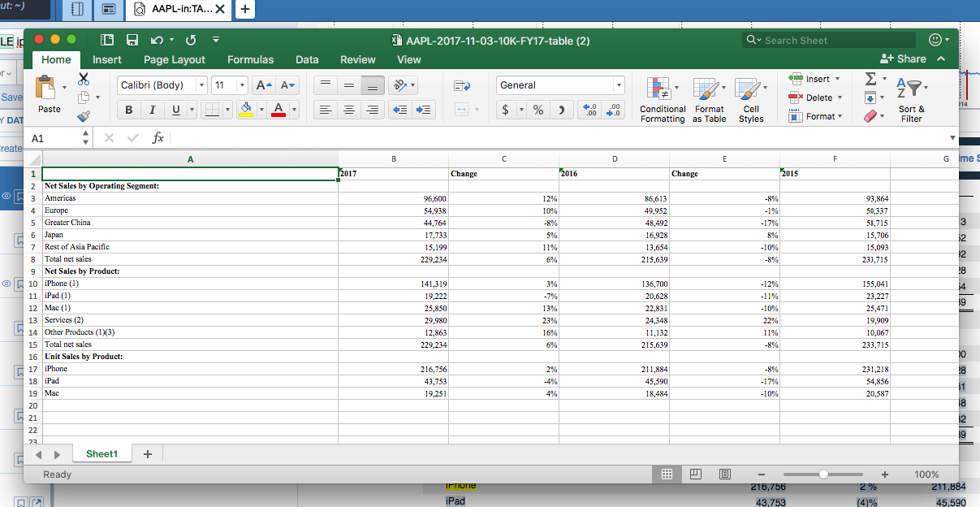The height and width of the screenshot is (507, 980).
Task: Switch to Page Layout view in status bar
Action: [x=696, y=474]
